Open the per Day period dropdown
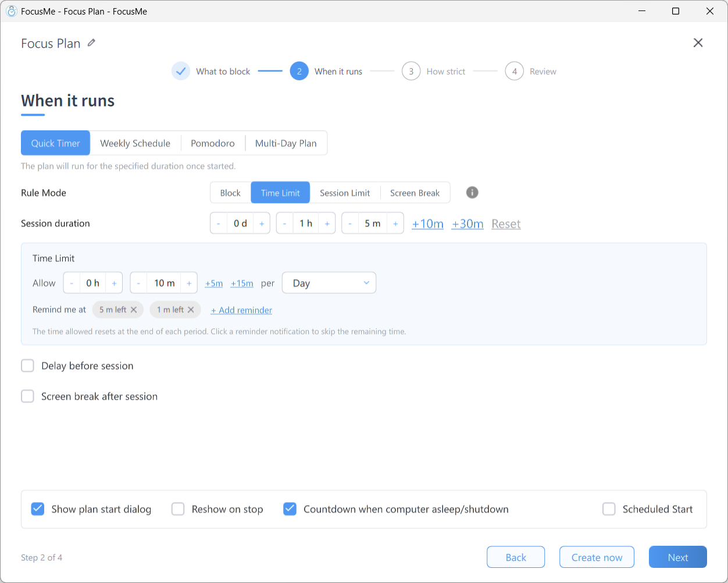Screen dimensions: 728x583 click(x=329, y=283)
